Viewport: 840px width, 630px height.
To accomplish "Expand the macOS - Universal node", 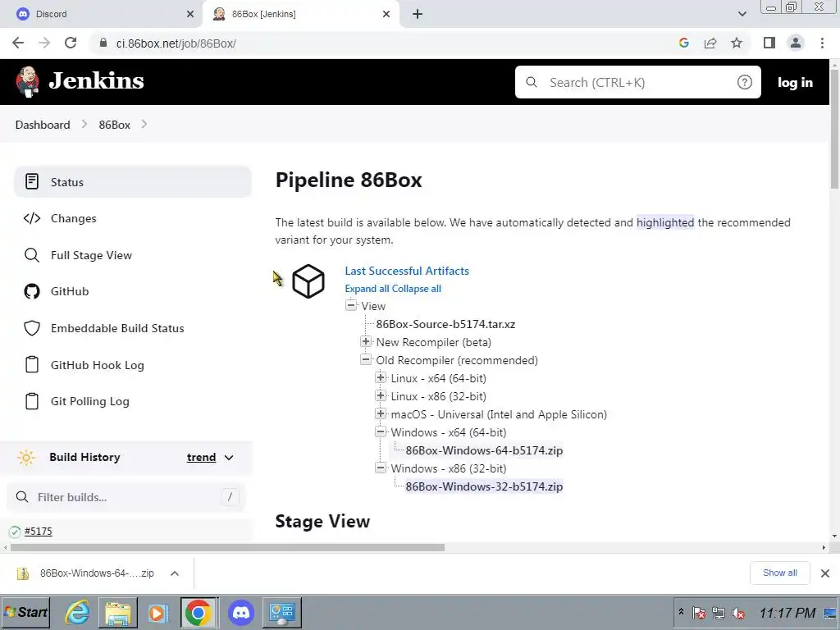I will (381, 413).
